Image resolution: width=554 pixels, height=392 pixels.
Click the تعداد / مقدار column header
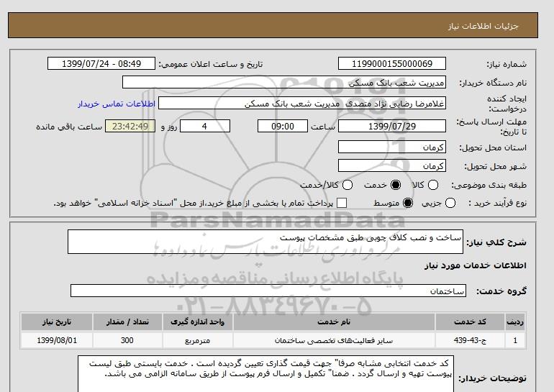127,322
